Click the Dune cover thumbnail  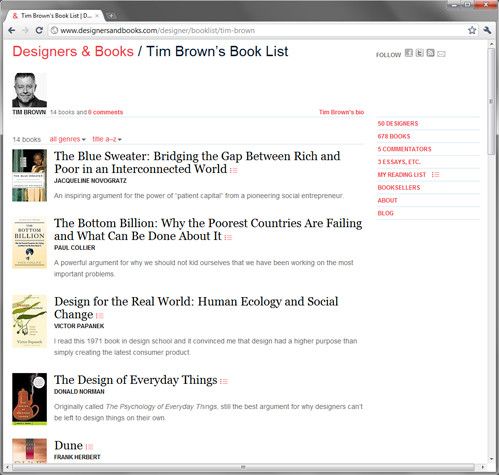point(29,451)
